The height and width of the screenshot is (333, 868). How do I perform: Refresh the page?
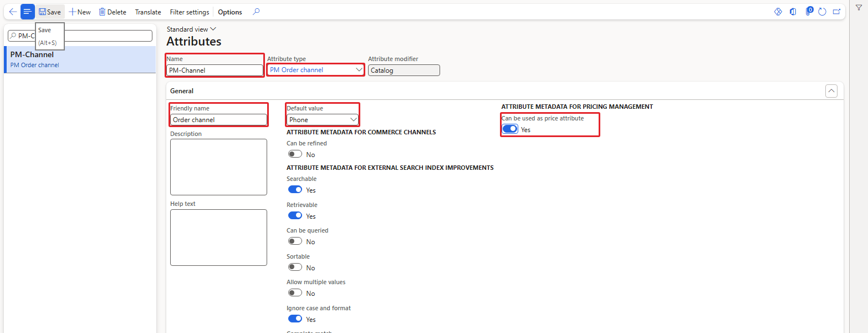[x=823, y=12]
